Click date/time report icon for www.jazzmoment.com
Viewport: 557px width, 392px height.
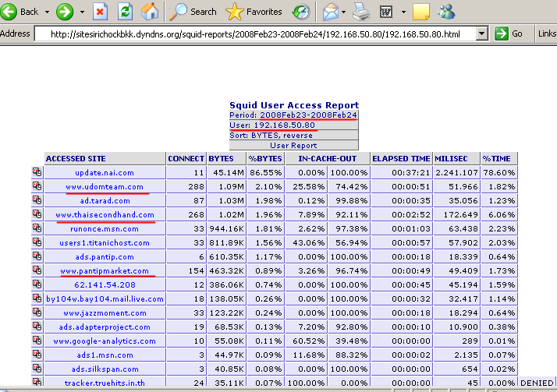(x=37, y=313)
